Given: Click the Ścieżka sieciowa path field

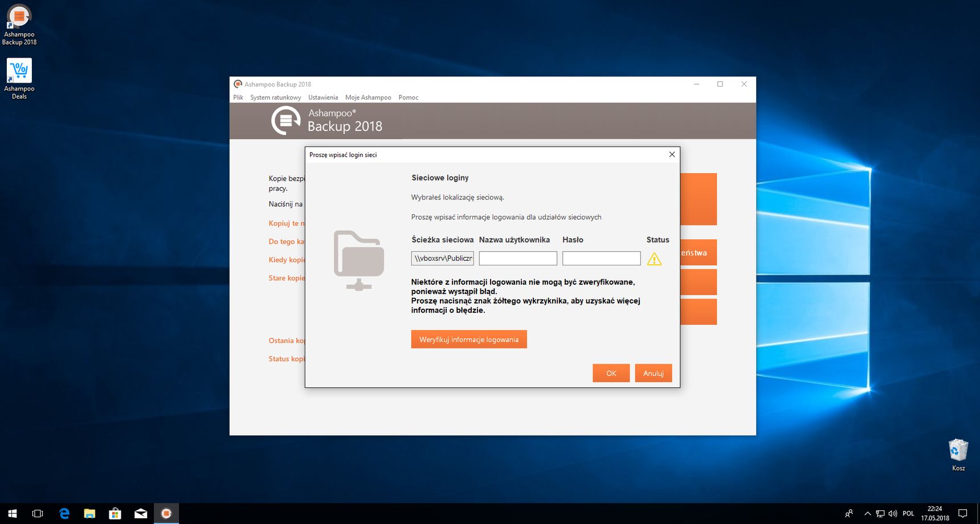Looking at the screenshot, I should coord(443,259).
